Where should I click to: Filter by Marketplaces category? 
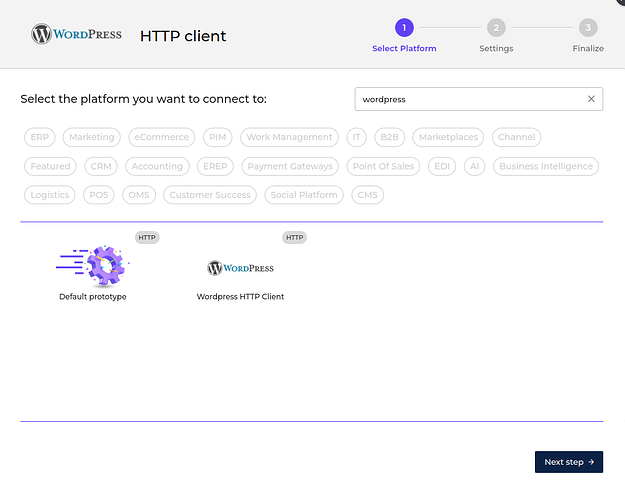coord(448,137)
